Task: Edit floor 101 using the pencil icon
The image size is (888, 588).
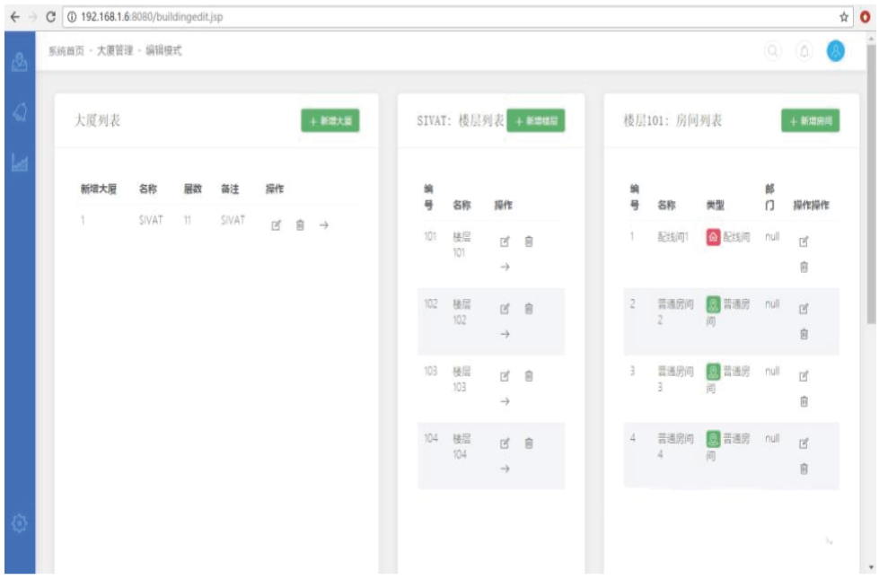Action: [x=505, y=241]
